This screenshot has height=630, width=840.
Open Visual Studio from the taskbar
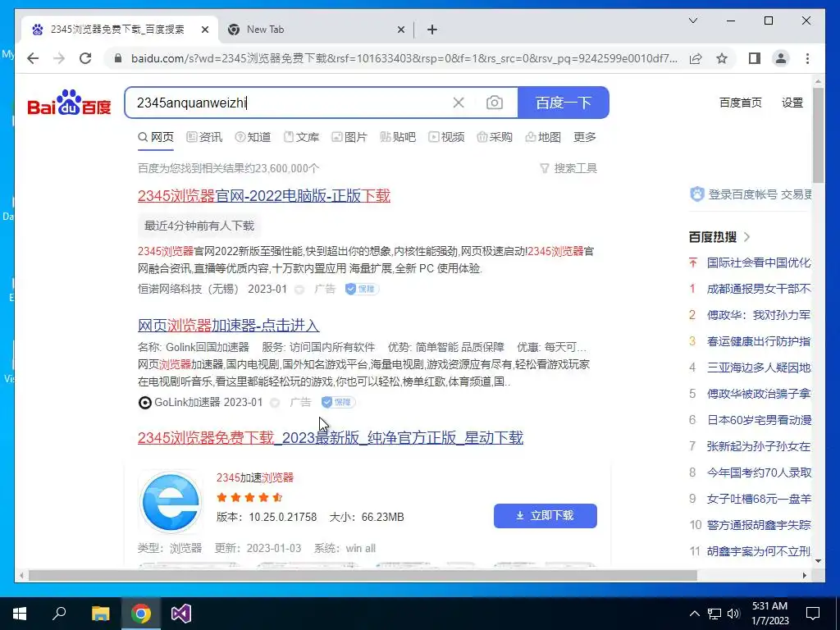(x=181, y=614)
